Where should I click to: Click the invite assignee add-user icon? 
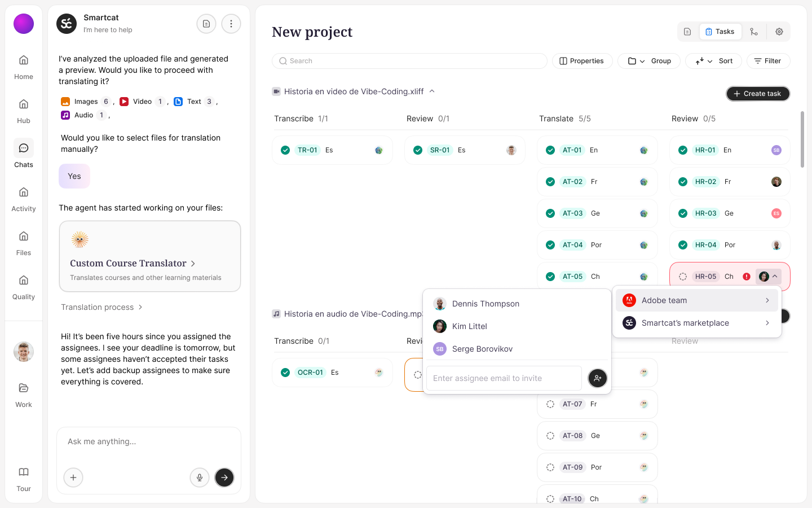(x=598, y=378)
